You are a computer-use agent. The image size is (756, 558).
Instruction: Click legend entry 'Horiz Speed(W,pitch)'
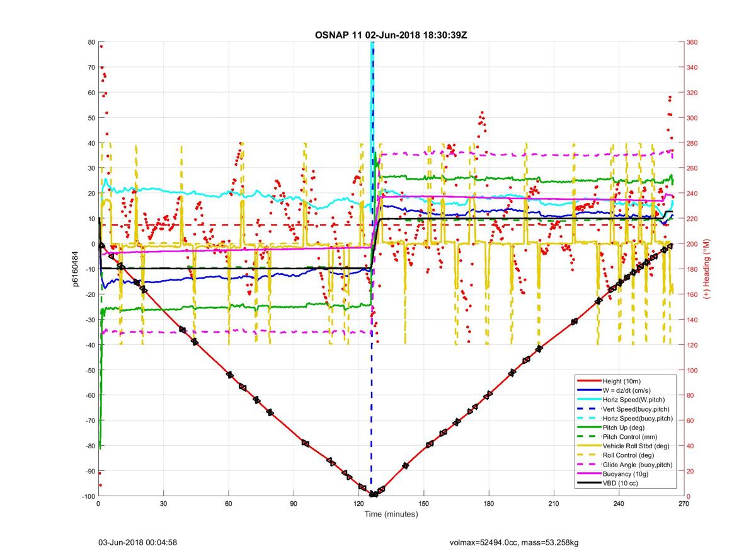pos(634,399)
